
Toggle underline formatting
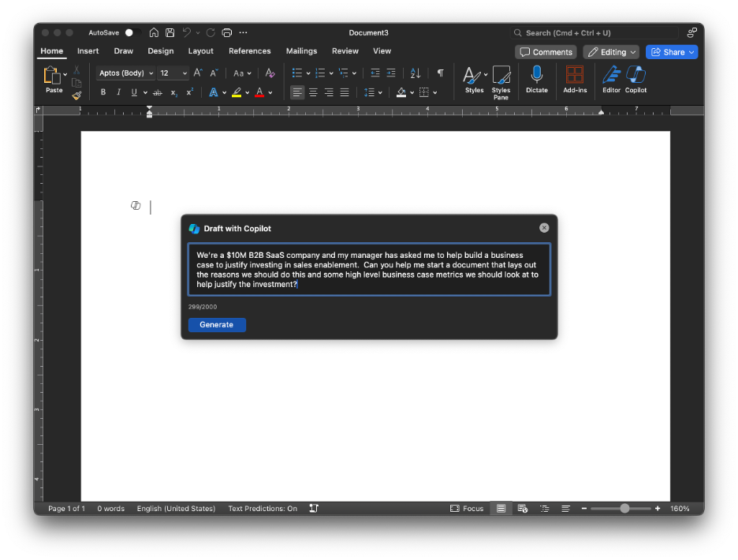tap(134, 92)
